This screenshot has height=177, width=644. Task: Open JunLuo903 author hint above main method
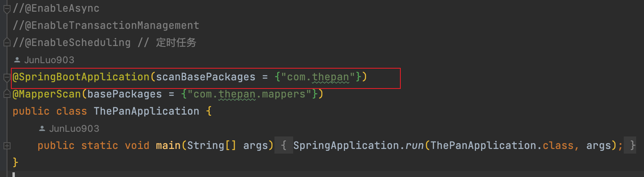click(74, 129)
